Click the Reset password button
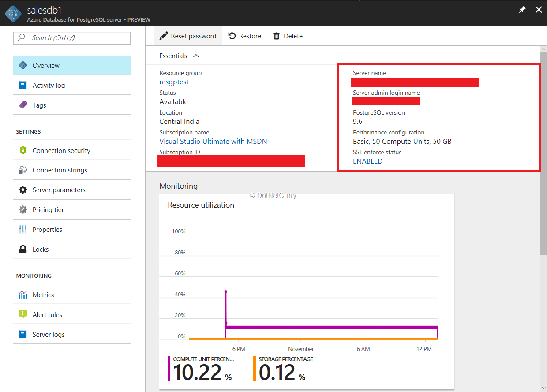The width and height of the screenshot is (547, 392). [x=188, y=36]
